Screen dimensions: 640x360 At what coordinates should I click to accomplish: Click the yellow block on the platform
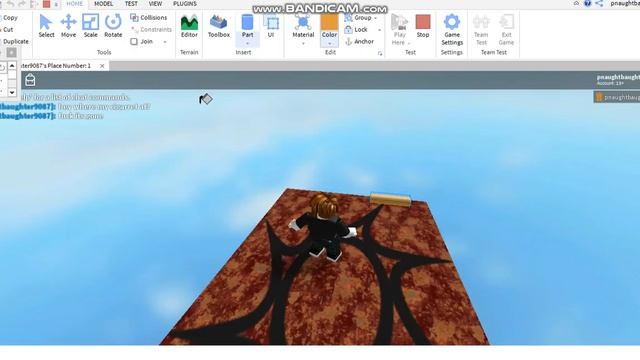coord(391,199)
